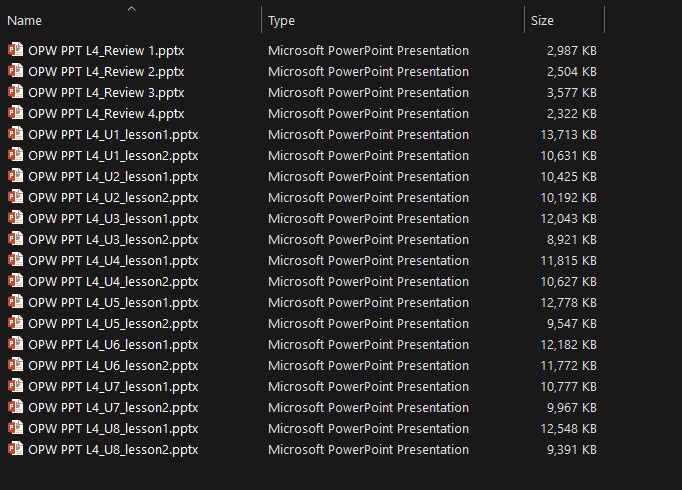Select file name OPW PPT L4_Review 1.pptx
682x490 pixels.
click(x=106, y=50)
